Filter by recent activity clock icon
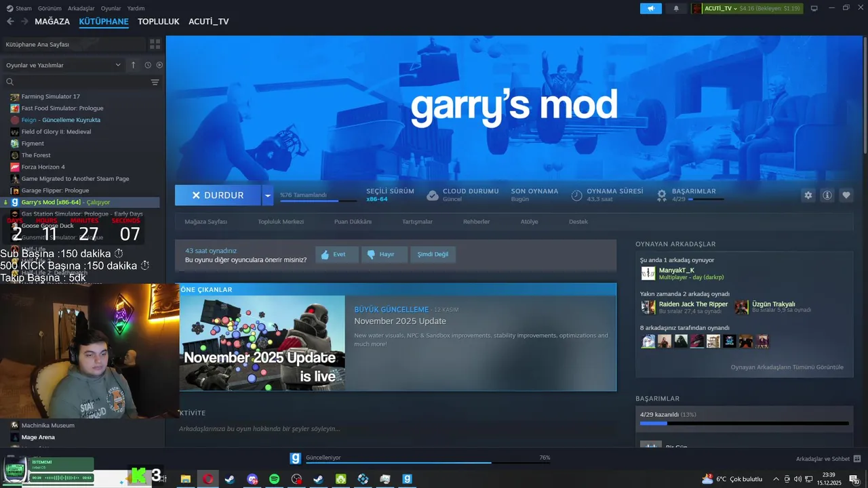Image resolution: width=868 pixels, height=488 pixels. pos(148,65)
